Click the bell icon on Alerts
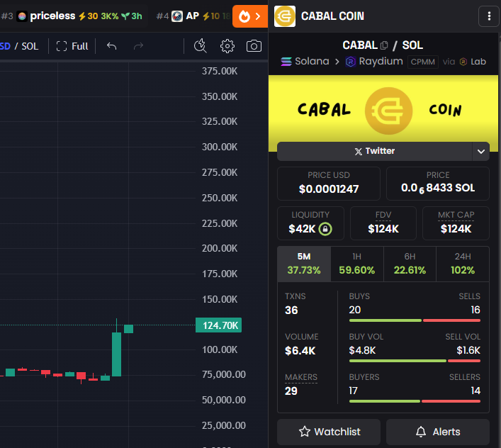 pos(421,432)
